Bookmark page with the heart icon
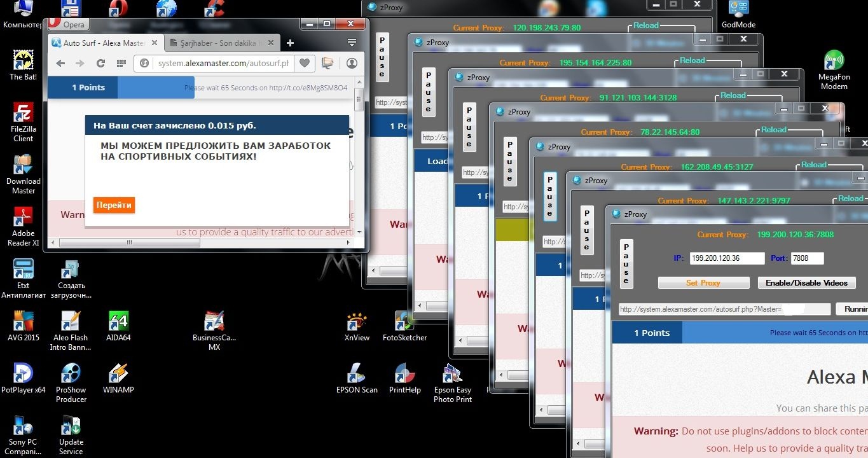The height and width of the screenshot is (458, 868). (x=305, y=63)
